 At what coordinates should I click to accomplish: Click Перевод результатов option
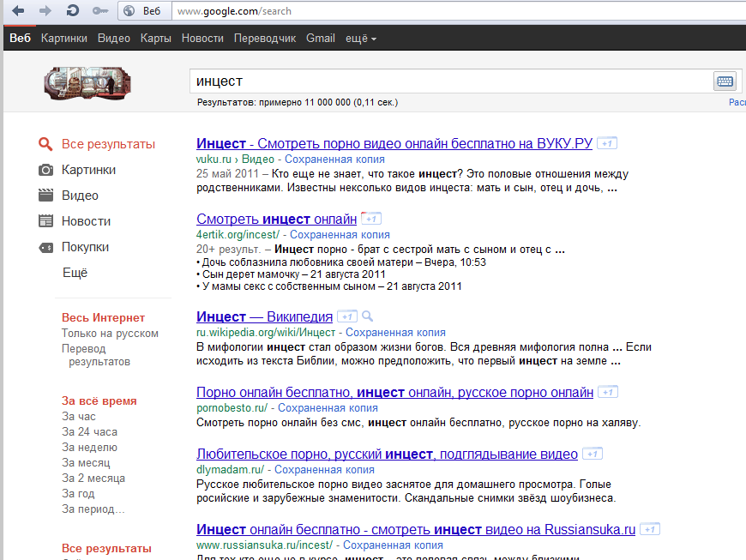[96, 355]
